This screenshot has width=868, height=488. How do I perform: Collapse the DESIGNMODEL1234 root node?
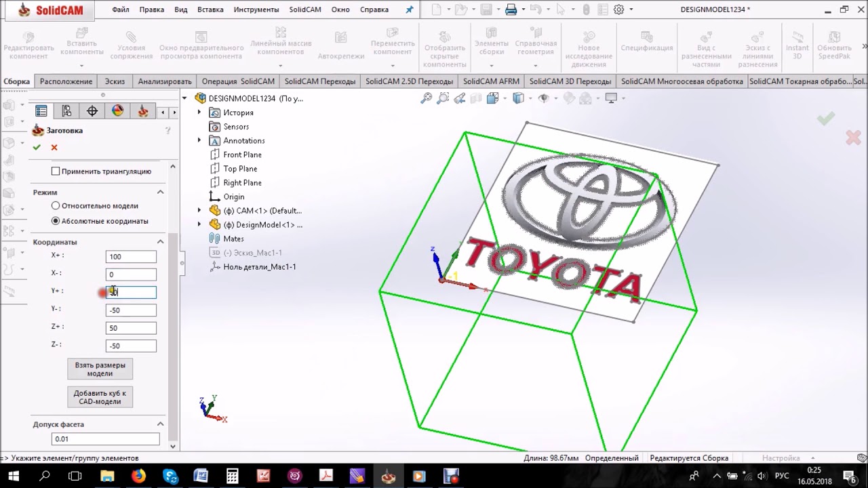184,98
